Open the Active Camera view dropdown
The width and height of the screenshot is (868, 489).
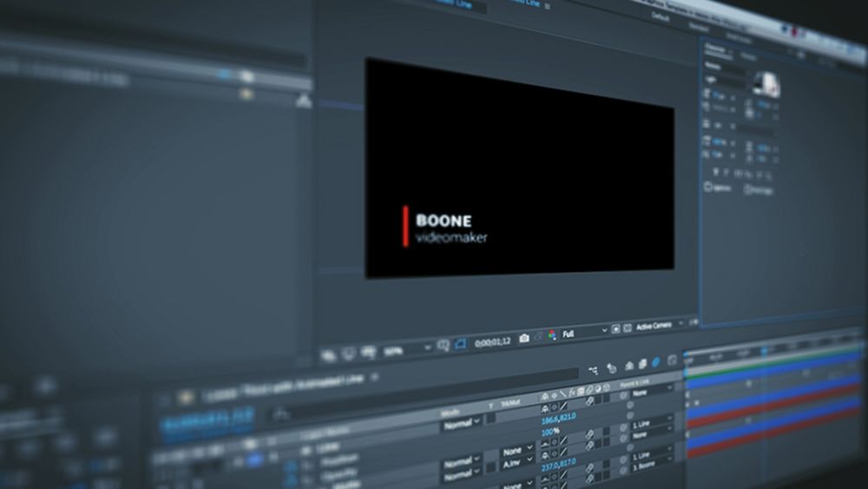coord(659,326)
